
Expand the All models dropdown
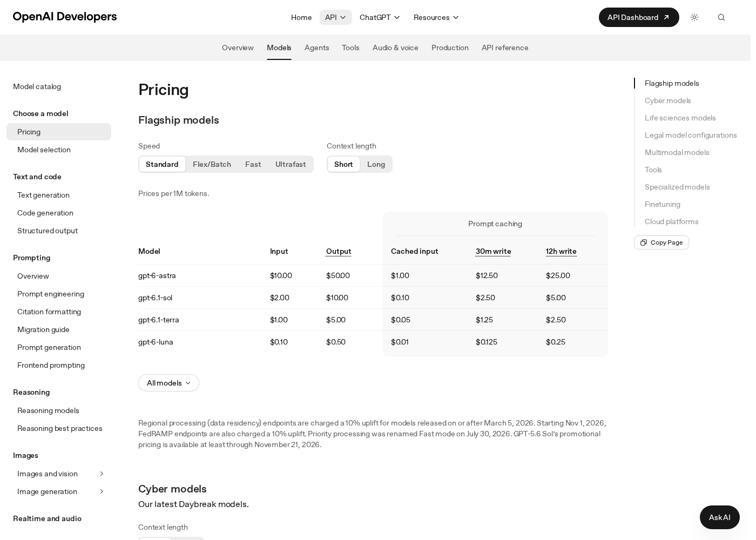(168, 383)
